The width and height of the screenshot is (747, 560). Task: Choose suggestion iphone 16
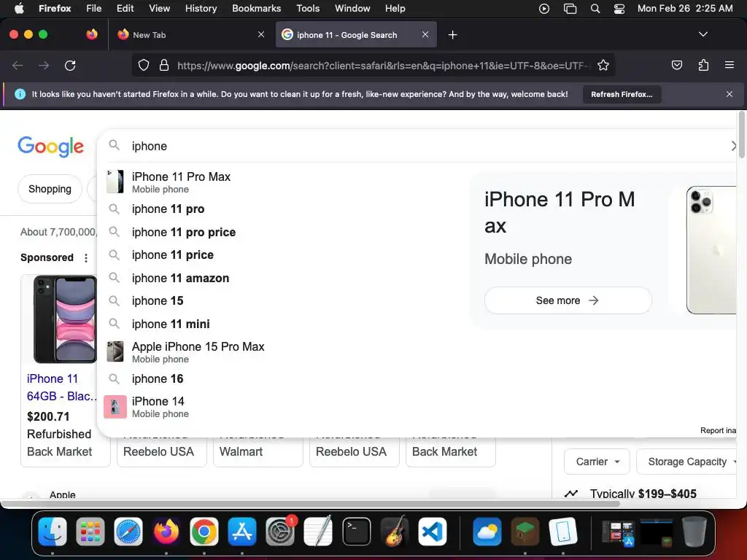[x=281, y=378]
